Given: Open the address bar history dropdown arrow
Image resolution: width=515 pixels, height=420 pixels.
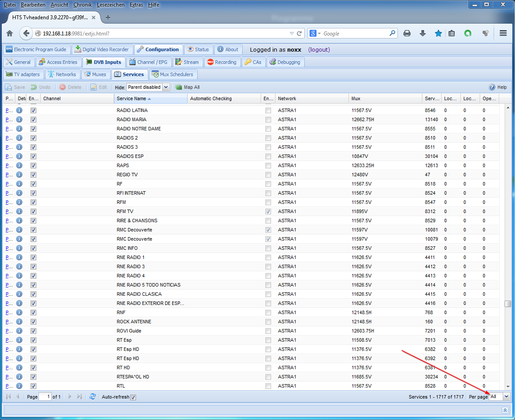Looking at the screenshot, I should tap(292, 34).
